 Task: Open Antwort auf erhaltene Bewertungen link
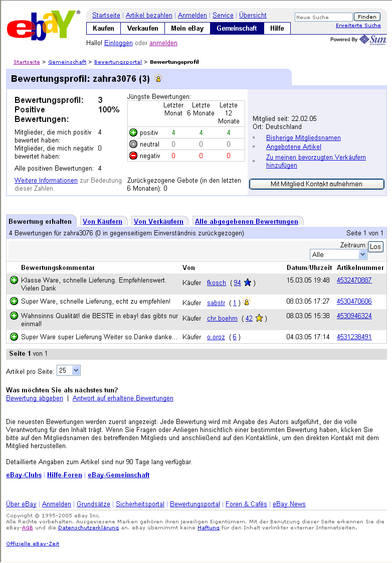pos(123,398)
